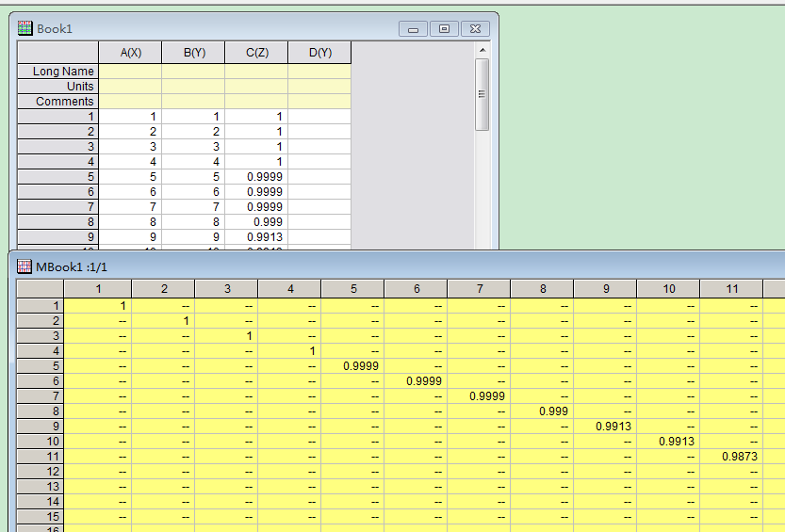Image resolution: width=785 pixels, height=532 pixels.
Task: Select row 5 header in Book1
Action: coord(58,176)
